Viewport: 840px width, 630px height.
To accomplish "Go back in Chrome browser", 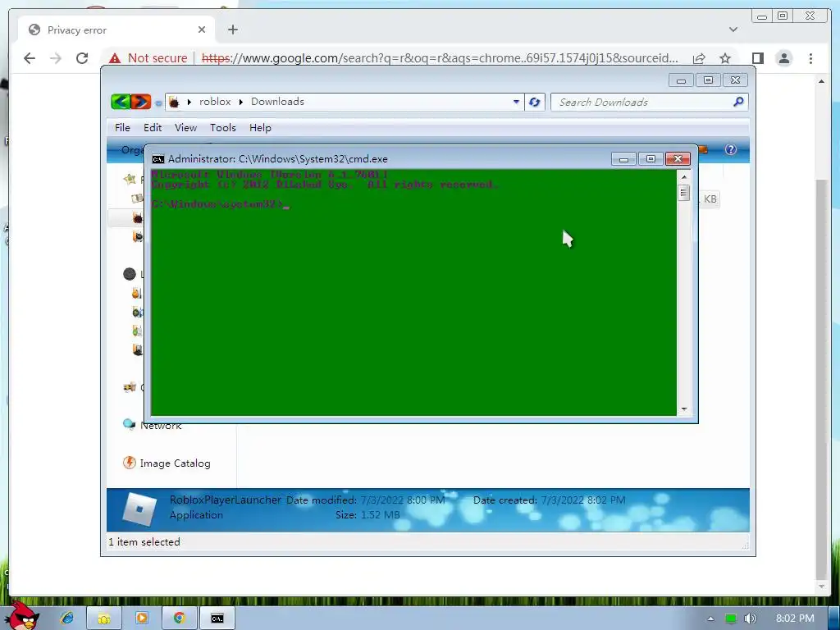I will tap(30, 58).
